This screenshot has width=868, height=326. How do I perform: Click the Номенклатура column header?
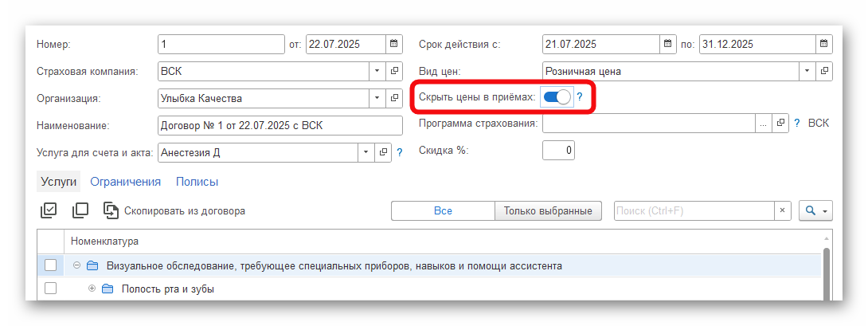(443, 242)
